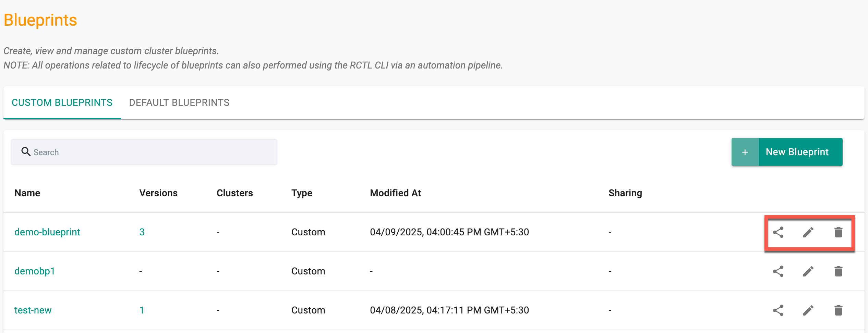Delete the test-new blueprint
The image size is (868, 333).
coord(838,310)
